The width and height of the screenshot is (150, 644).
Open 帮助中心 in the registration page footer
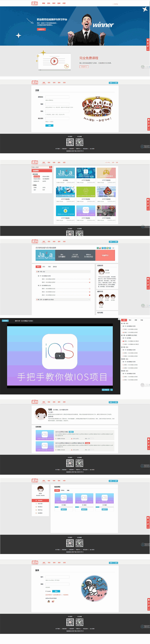click(78, 148)
